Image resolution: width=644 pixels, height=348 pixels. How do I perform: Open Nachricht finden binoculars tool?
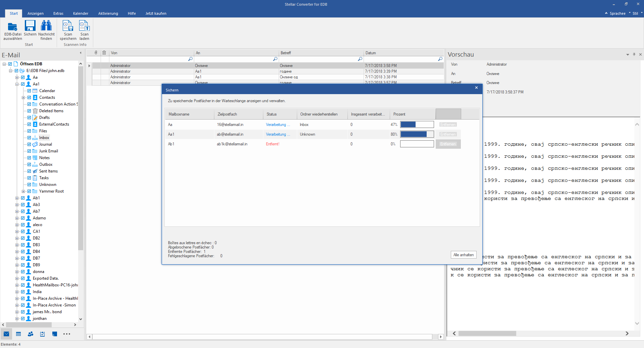[46, 25]
